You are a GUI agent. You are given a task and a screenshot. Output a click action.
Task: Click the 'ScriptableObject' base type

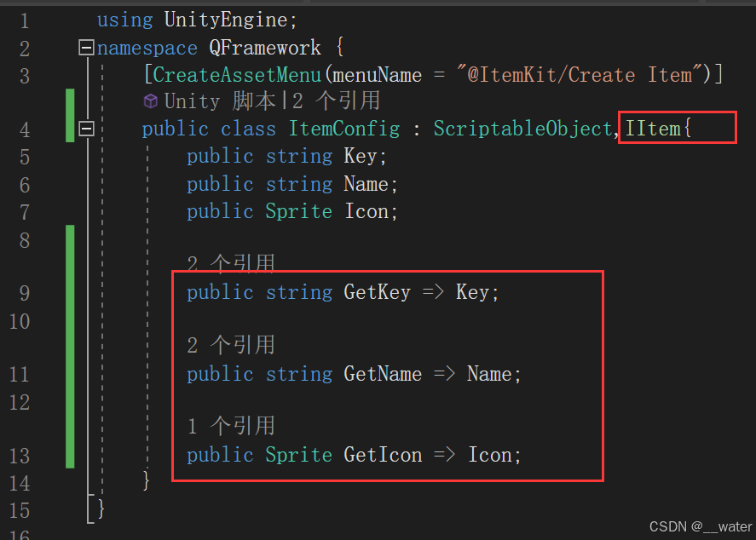tap(523, 129)
